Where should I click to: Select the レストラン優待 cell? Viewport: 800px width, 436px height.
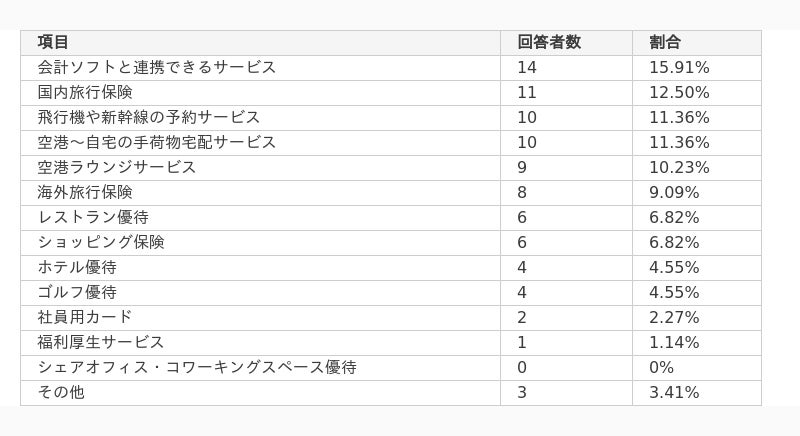[260, 218]
